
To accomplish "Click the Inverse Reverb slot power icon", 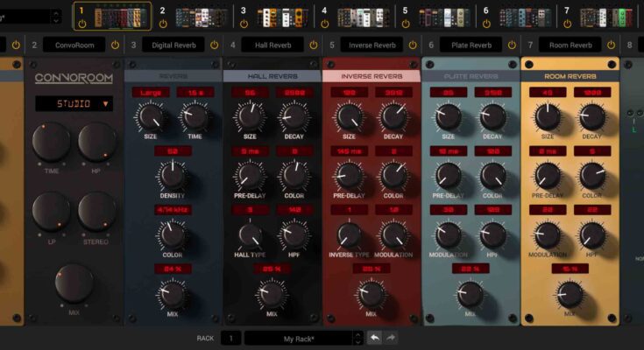I will (x=410, y=45).
